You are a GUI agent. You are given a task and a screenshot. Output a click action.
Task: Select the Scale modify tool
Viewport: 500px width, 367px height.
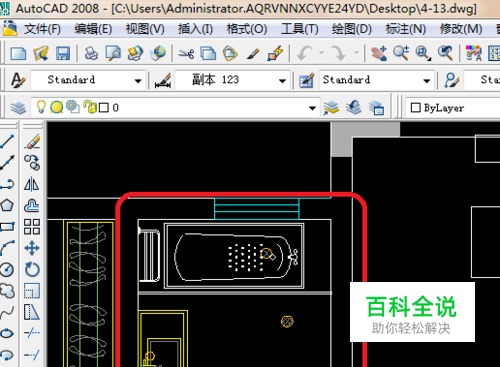coord(32,291)
